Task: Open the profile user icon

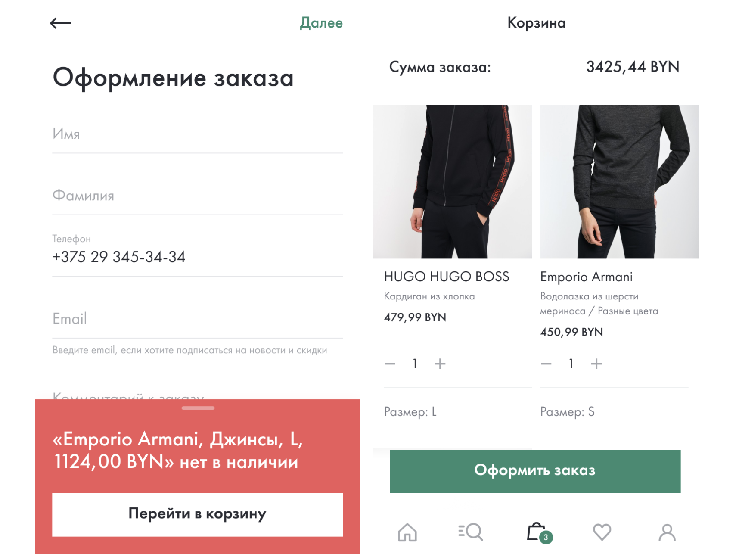Action: (667, 532)
